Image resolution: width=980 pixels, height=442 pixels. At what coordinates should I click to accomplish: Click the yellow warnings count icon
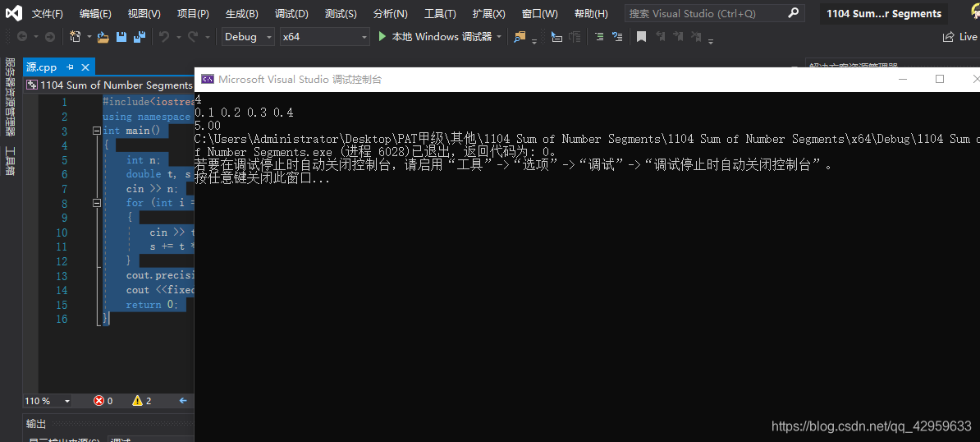coord(138,401)
